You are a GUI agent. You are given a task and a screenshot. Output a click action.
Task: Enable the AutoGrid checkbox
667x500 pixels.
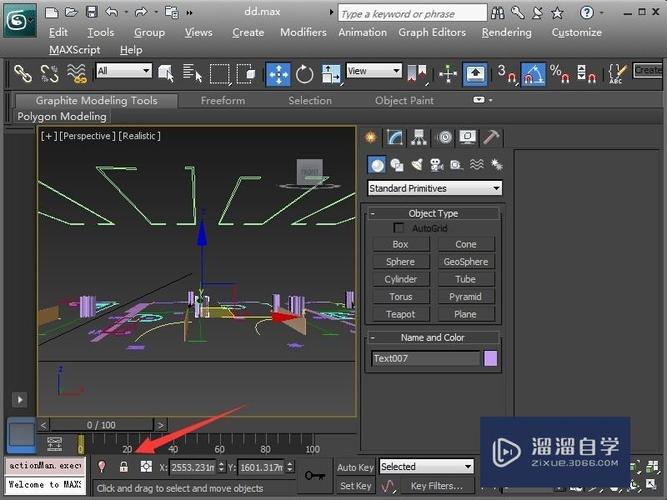pos(399,228)
